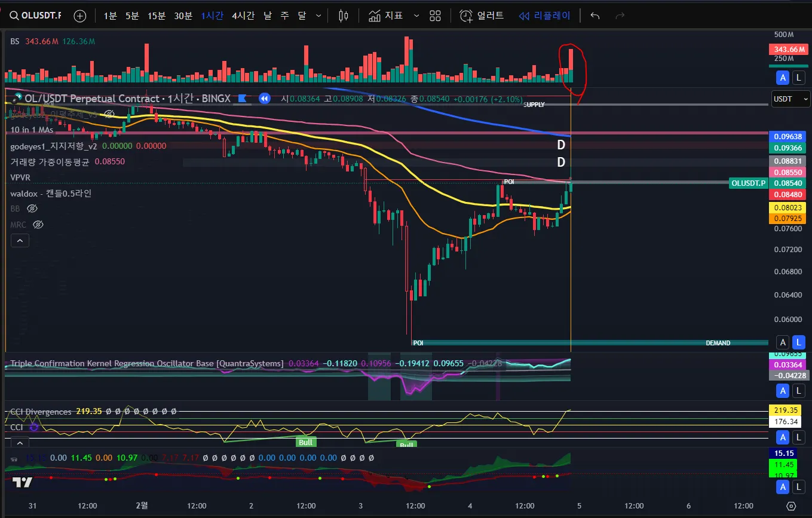Toggle auto scale A in the Kernel Regression pane
812x518 pixels.
coord(782,391)
